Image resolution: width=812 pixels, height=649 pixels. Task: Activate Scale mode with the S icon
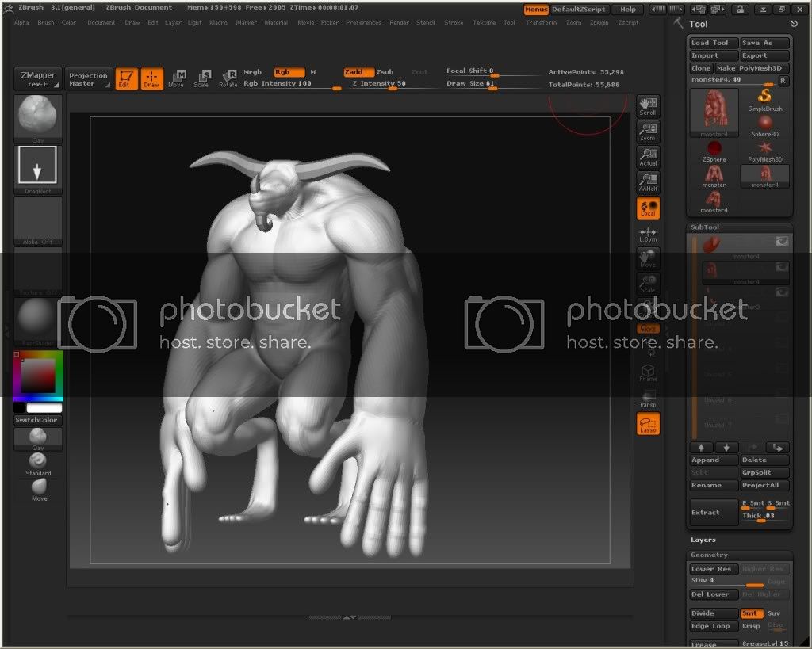(x=202, y=78)
